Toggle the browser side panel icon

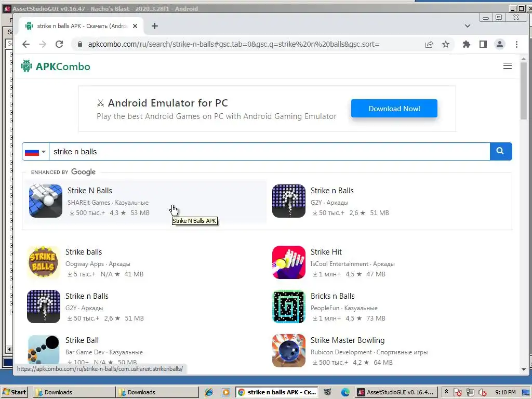[483, 44]
